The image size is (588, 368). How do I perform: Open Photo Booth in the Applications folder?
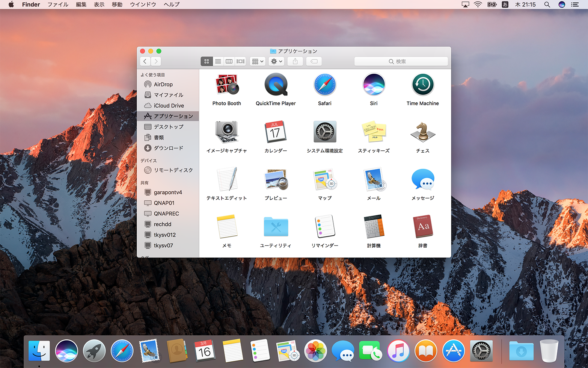pos(227,85)
